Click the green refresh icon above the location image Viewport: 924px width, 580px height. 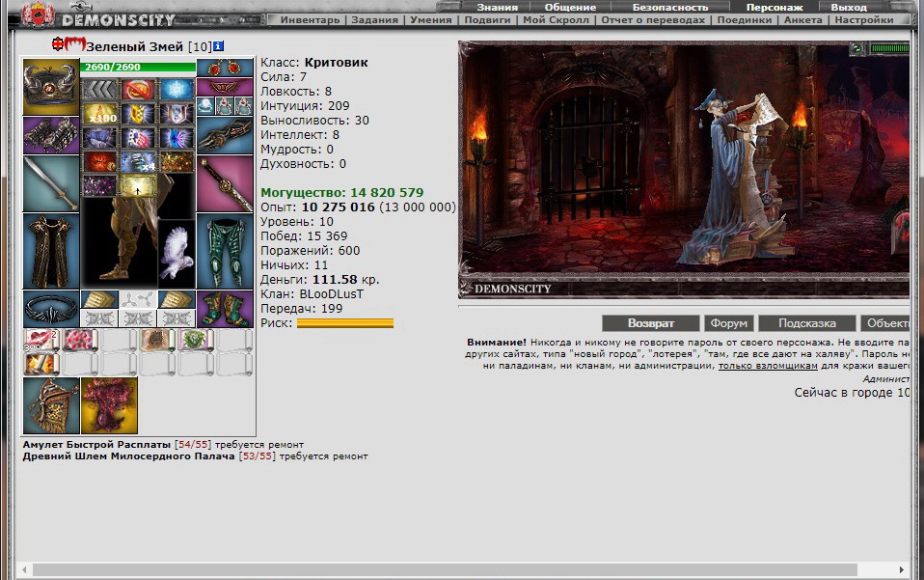pos(857,48)
